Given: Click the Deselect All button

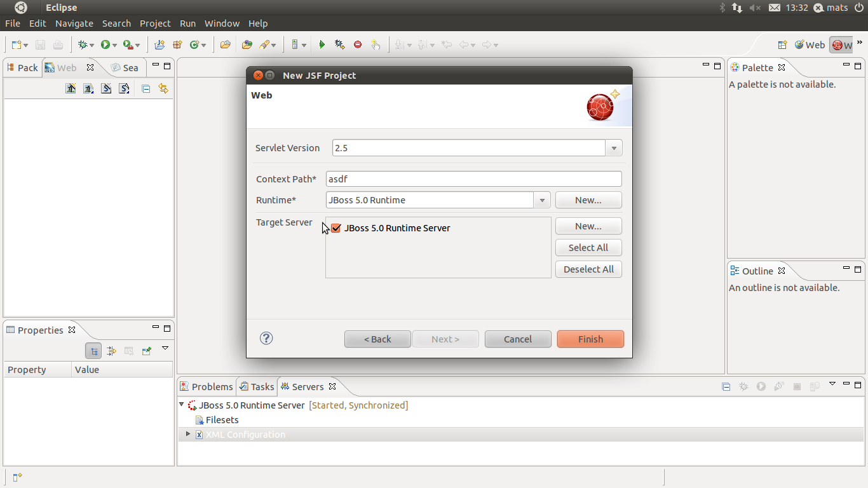Looking at the screenshot, I should click(x=588, y=269).
